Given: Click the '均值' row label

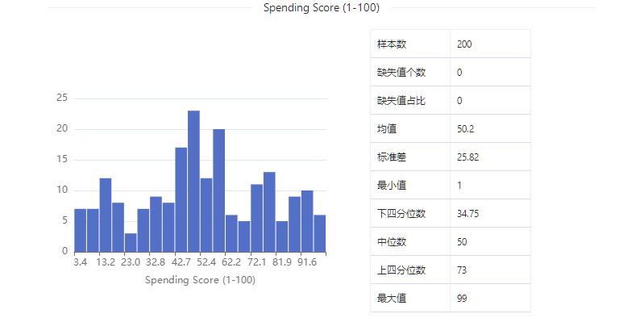Looking at the screenshot, I should click(387, 129).
